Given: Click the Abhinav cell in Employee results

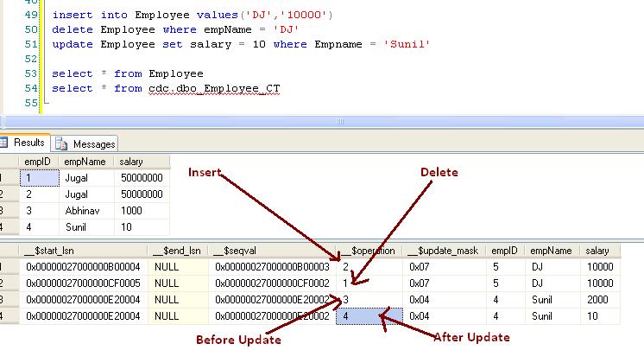Looking at the screenshot, I should pyautogui.click(x=83, y=211).
